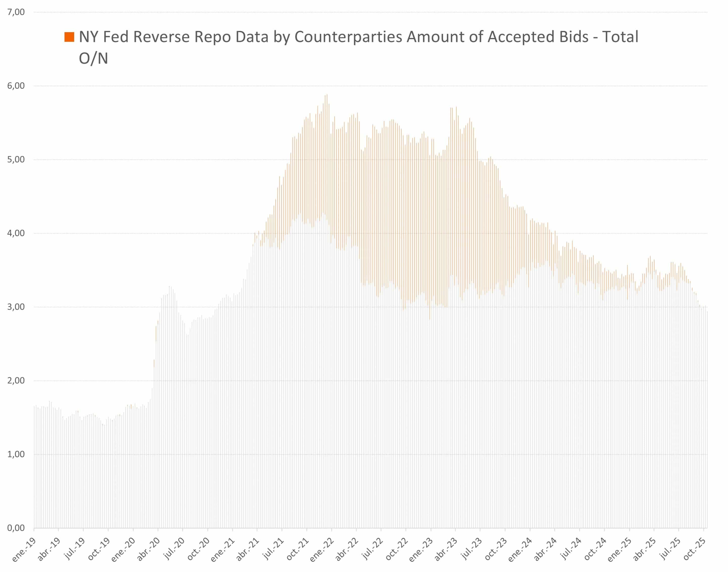The width and height of the screenshot is (728, 572).
Task: Click the 2,00 y-axis label
Action: click(16, 380)
